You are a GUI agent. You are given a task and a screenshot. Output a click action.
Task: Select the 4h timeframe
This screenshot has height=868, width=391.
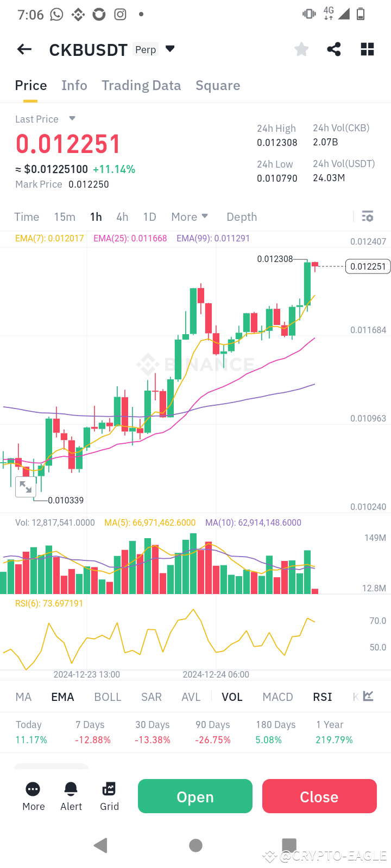pyautogui.click(x=122, y=216)
